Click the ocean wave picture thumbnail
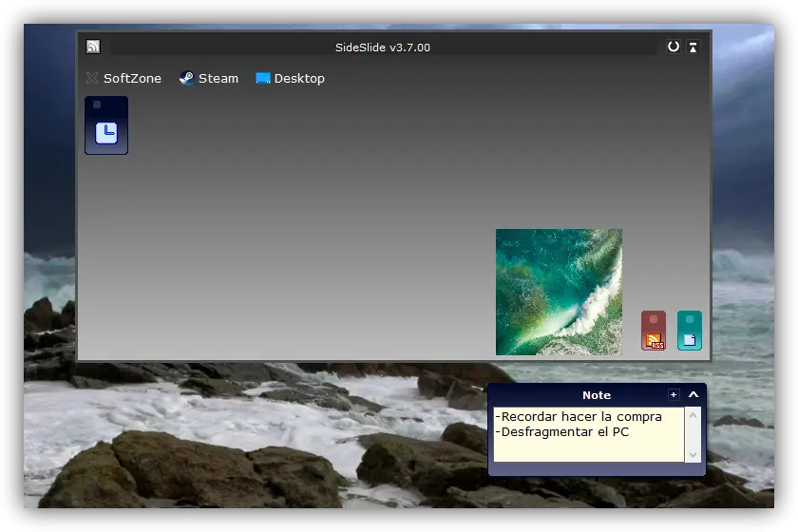Screen dimensions: 798x532 [559, 292]
